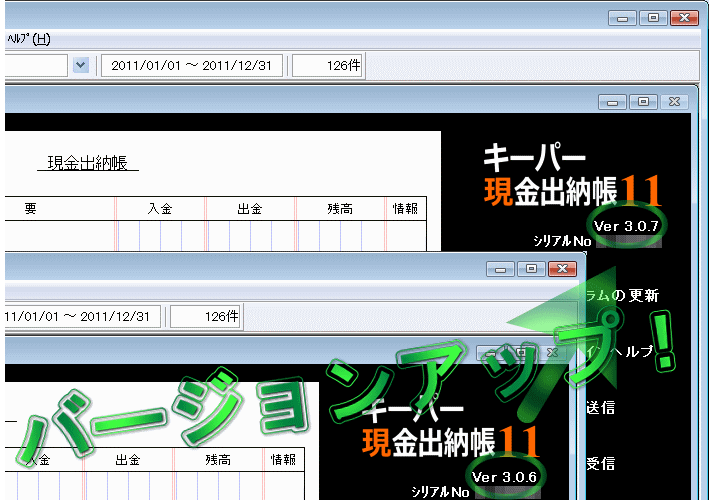Select the 出金 column header in the Ver 3.0.7 window
Screen dimensions: 709x501
pyautogui.click(x=250, y=208)
